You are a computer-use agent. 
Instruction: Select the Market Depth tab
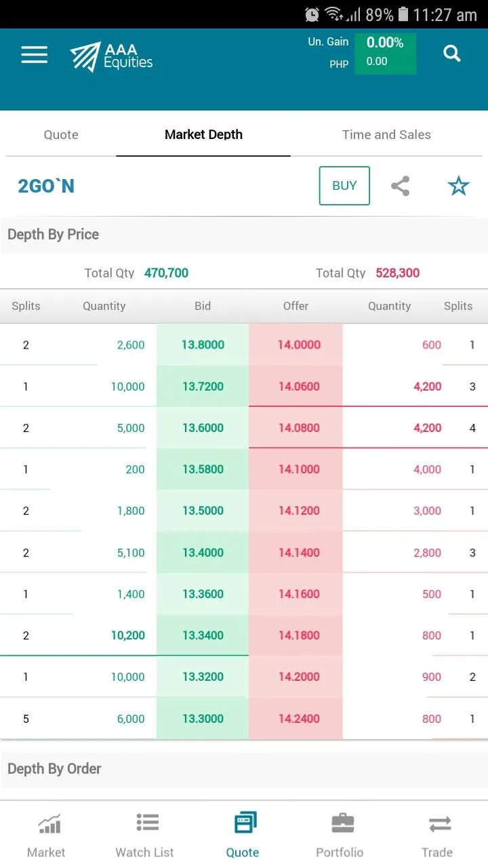203,134
